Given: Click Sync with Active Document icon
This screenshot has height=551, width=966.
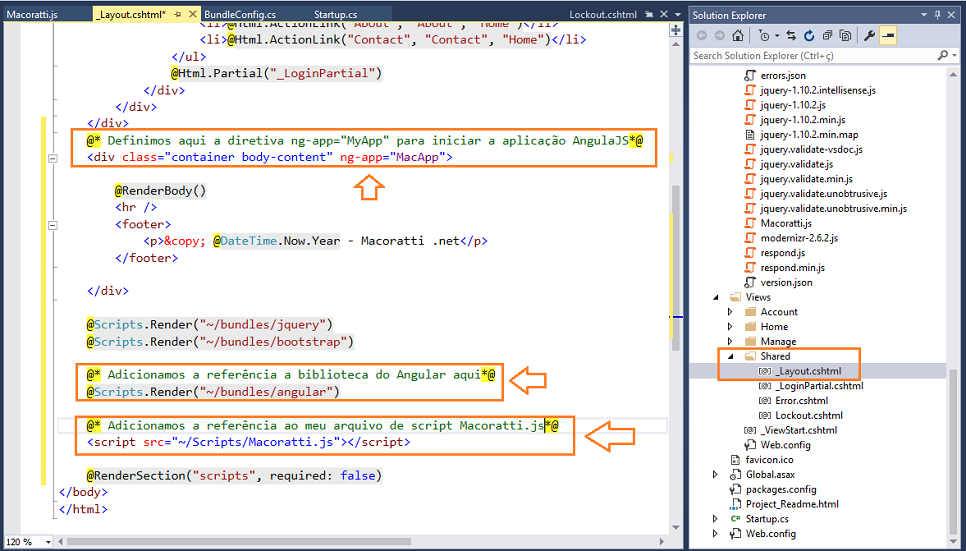Looking at the screenshot, I should pos(791,36).
